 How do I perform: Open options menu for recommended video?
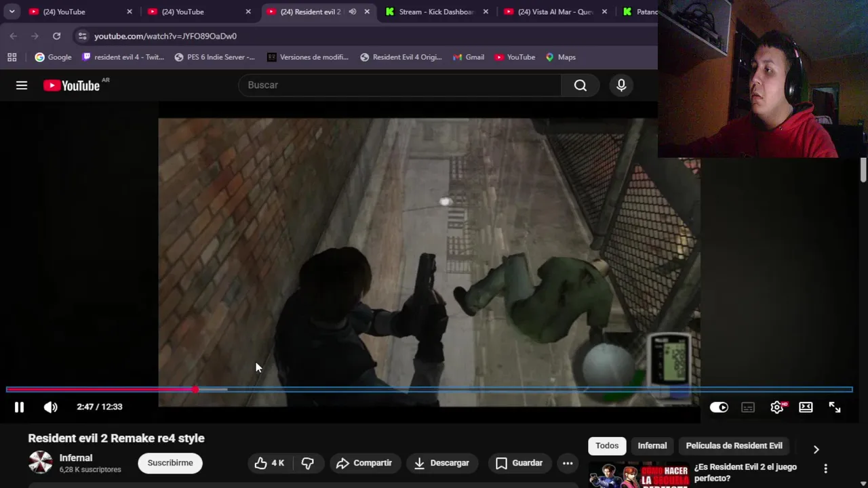click(825, 468)
